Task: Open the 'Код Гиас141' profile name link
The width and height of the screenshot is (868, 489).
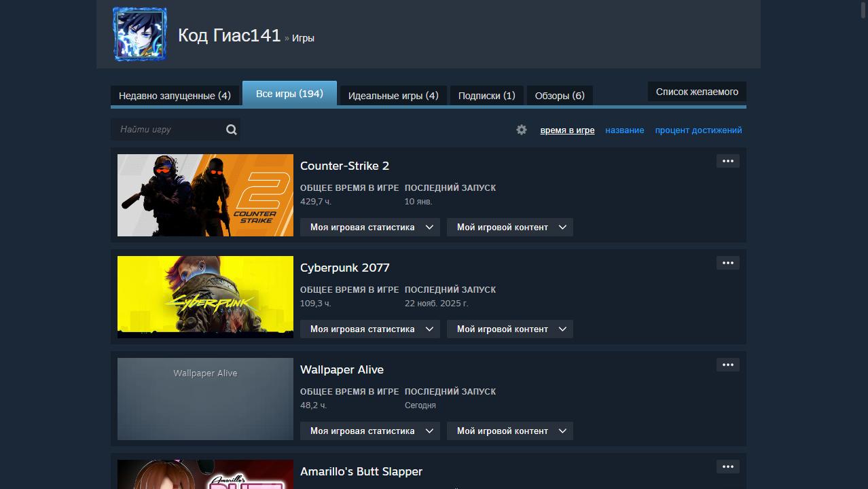Action: (229, 36)
